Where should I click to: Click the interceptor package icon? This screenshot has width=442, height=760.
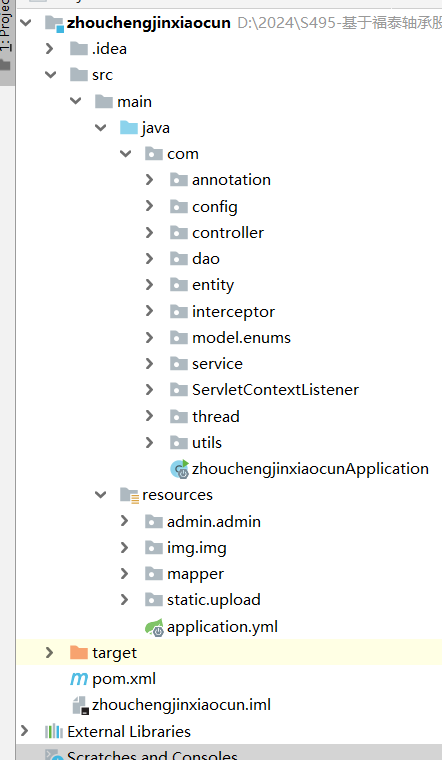[x=179, y=311]
